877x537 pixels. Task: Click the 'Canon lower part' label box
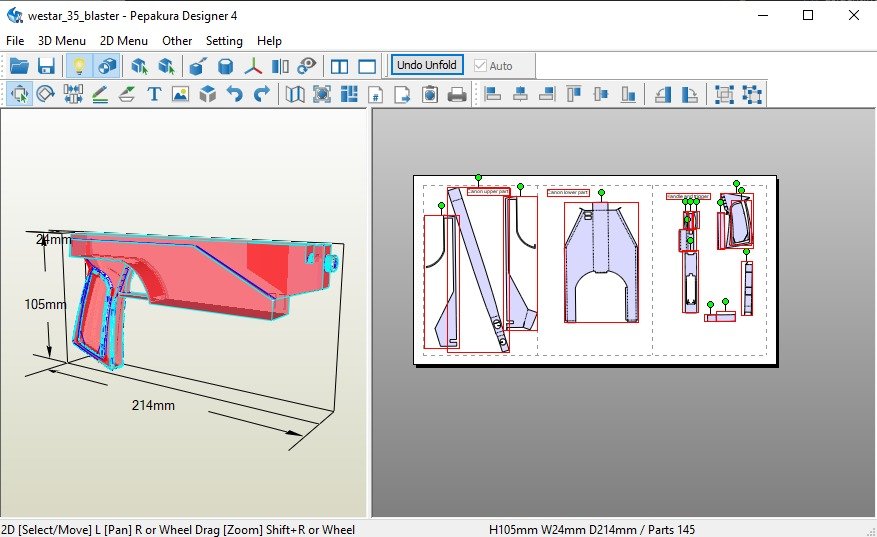(568, 192)
